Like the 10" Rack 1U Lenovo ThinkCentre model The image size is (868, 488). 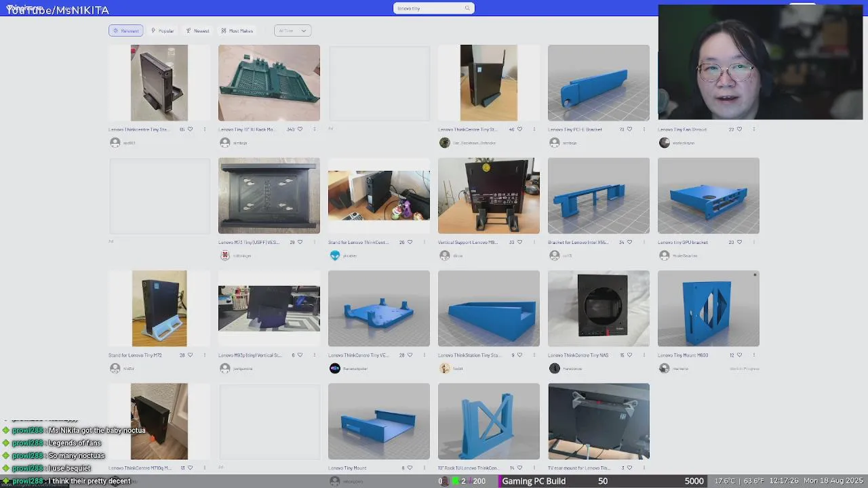point(519,468)
